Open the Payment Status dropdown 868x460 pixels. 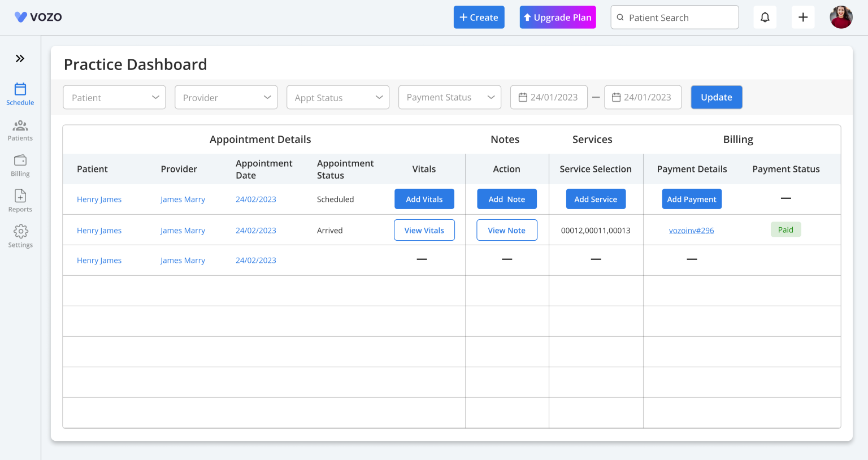[450, 97]
